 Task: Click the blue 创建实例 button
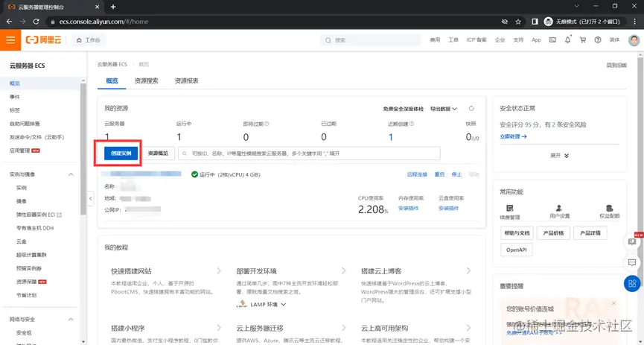click(x=121, y=153)
